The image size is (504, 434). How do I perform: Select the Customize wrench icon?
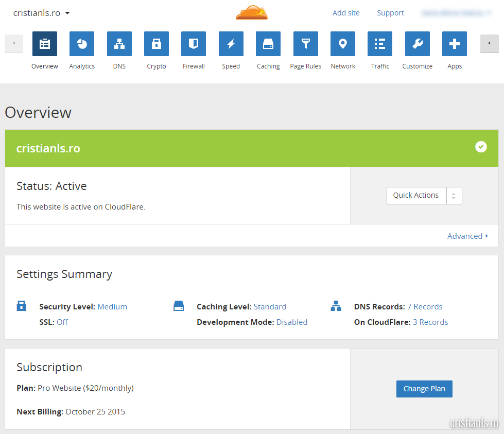coord(417,44)
